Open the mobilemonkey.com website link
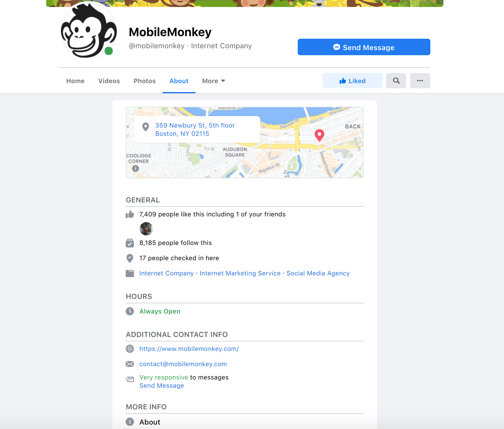The width and height of the screenshot is (504, 429). [x=189, y=349]
